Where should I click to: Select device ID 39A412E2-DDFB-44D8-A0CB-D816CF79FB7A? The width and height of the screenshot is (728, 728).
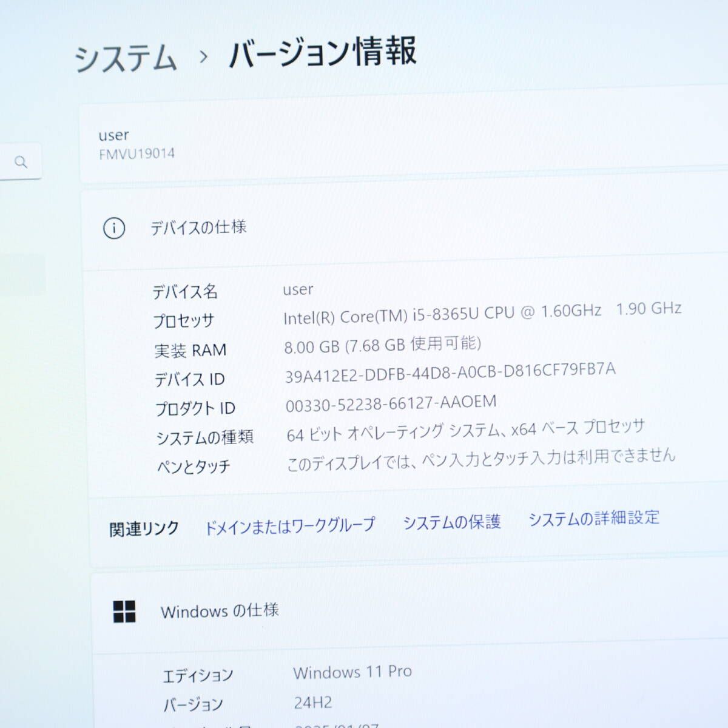click(x=450, y=372)
